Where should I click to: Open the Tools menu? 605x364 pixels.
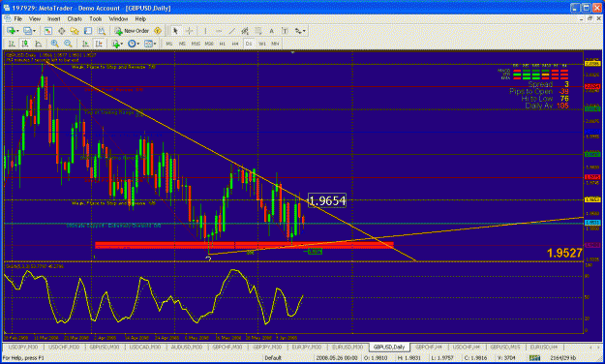point(95,18)
